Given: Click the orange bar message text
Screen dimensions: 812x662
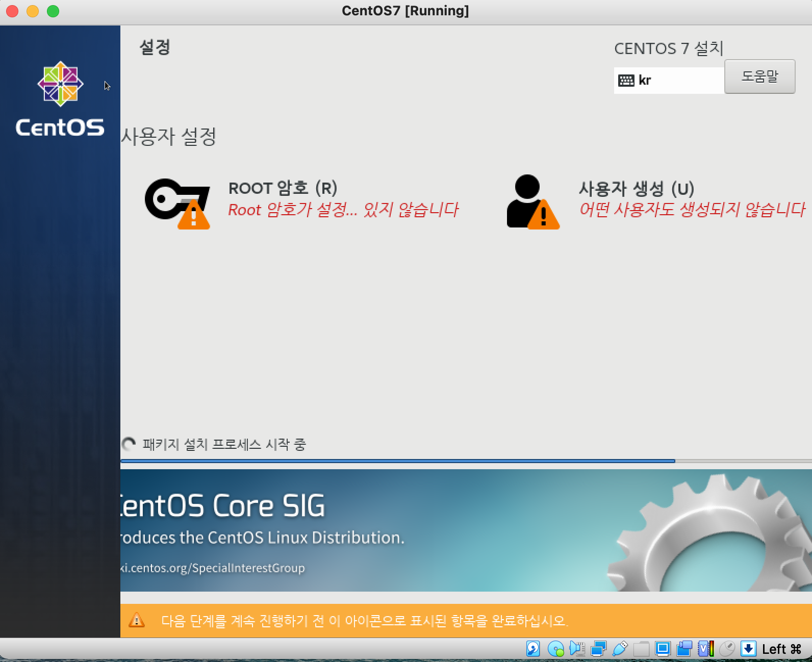Looking at the screenshot, I should 364,621.
